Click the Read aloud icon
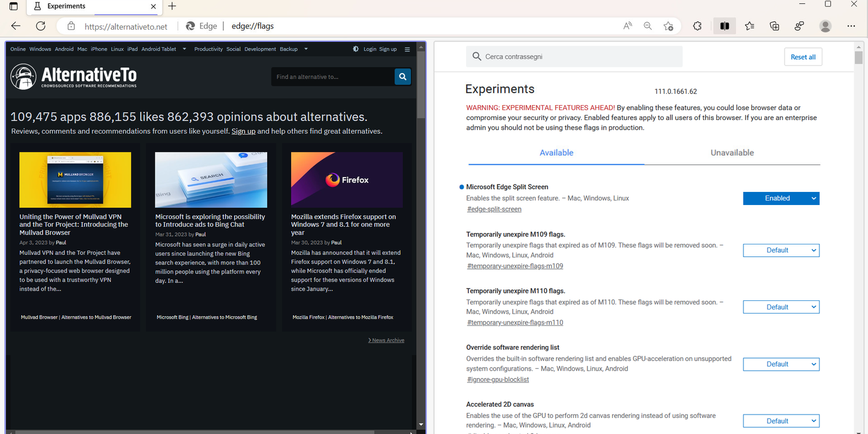Image resolution: width=868 pixels, height=434 pixels. tap(628, 26)
